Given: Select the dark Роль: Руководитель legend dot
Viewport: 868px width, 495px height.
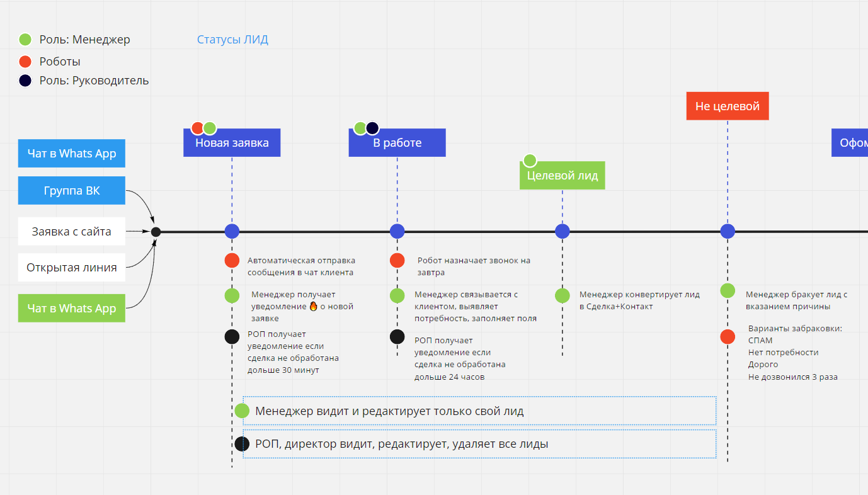Looking at the screenshot, I should 25,81.
